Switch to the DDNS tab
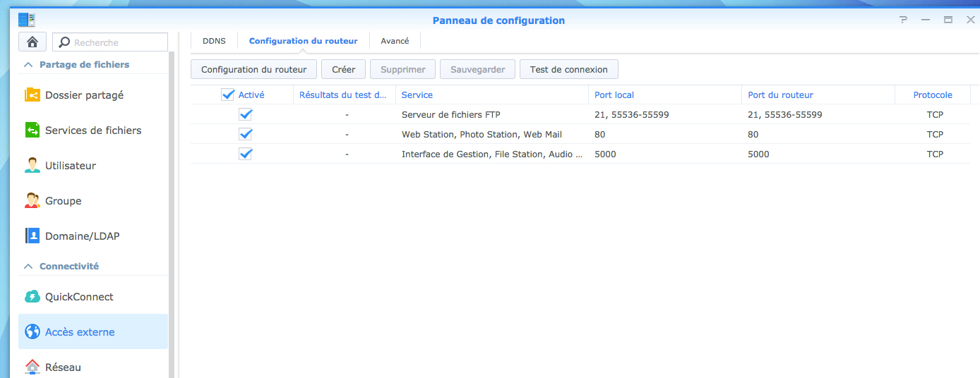The image size is (980, 378). (214, 41)
